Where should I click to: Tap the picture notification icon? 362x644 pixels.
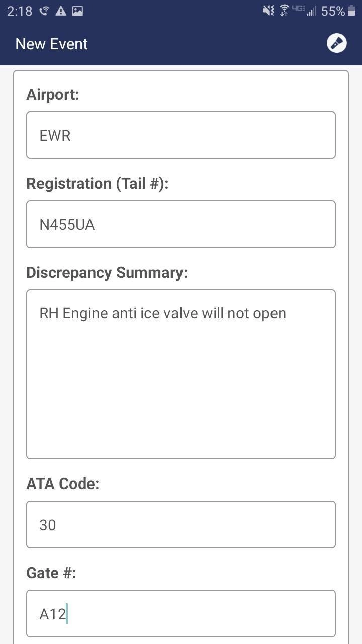[x=77, y=11]
